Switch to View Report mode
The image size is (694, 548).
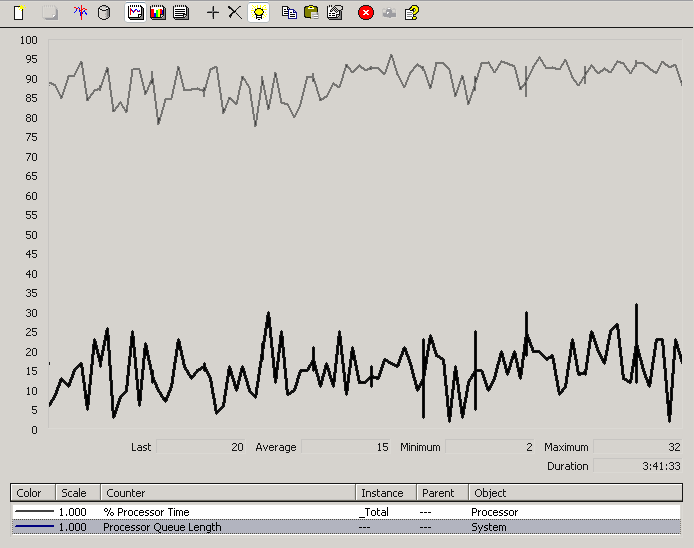tap(181, 12)
